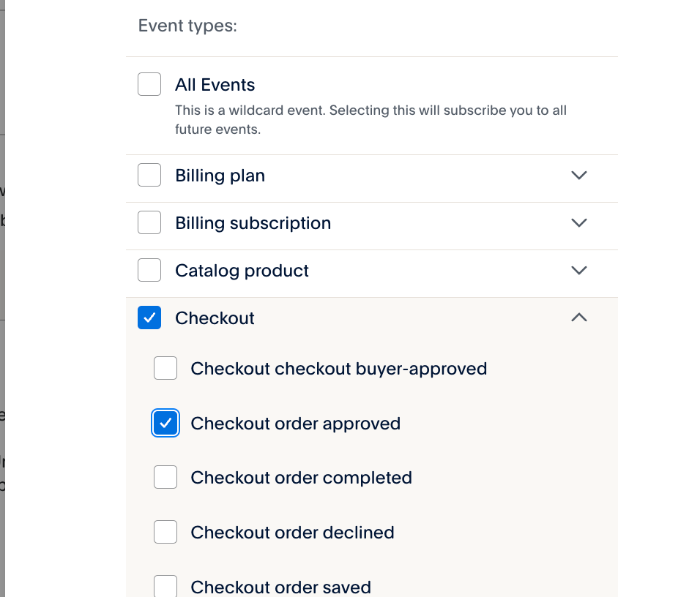700x597 pixels.
Task: Expand Billing subscription chevron arrow
Action: (x=579, y=223)
